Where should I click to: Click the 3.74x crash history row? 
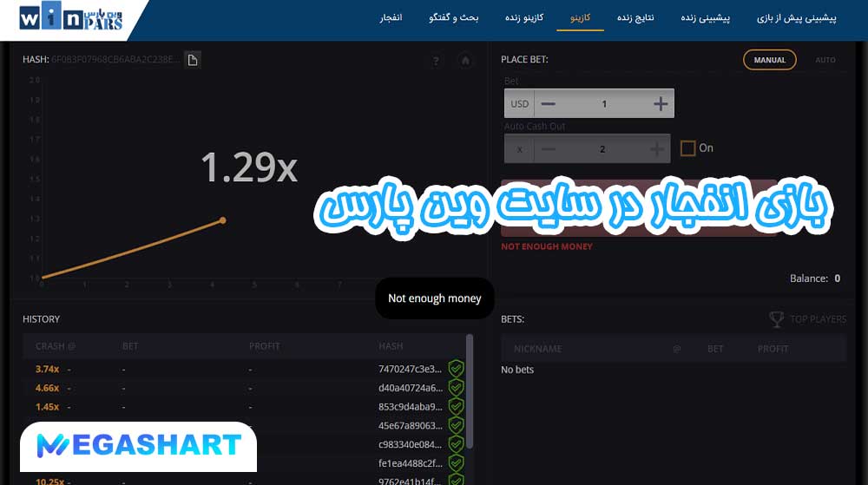pyautogui.click(x=244, y=369)
